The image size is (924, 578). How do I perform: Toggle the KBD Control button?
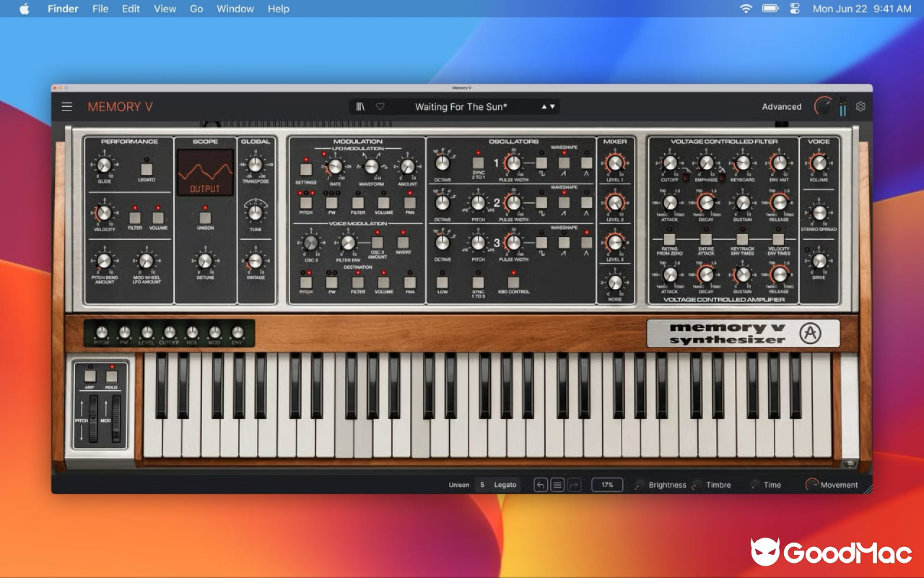[x=513, y=282]
